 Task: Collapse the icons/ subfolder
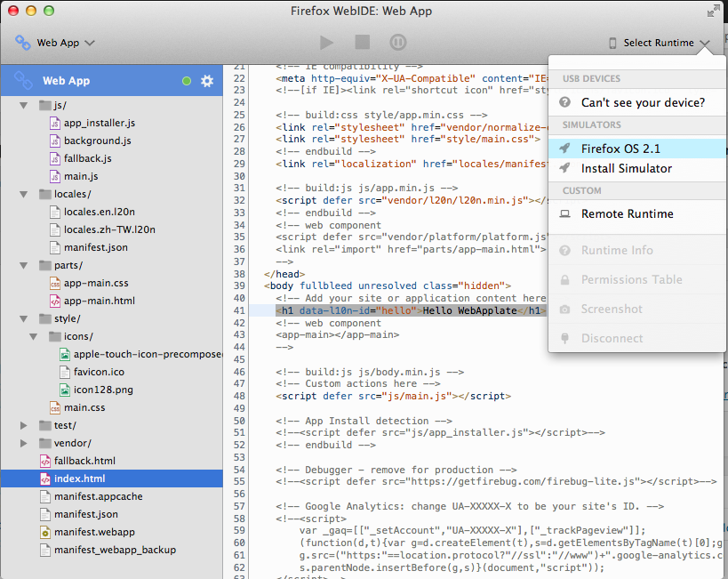click(34, 336)
